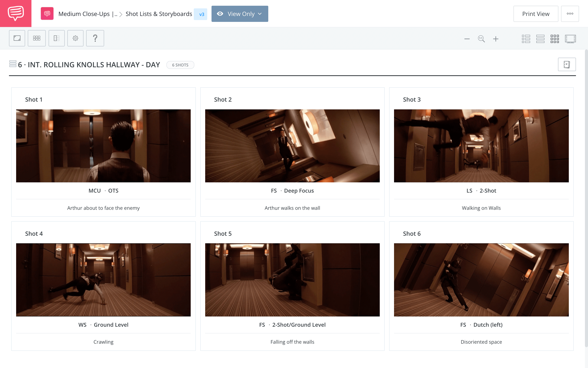Click description 'Disoriented space'

click(481, 342)
